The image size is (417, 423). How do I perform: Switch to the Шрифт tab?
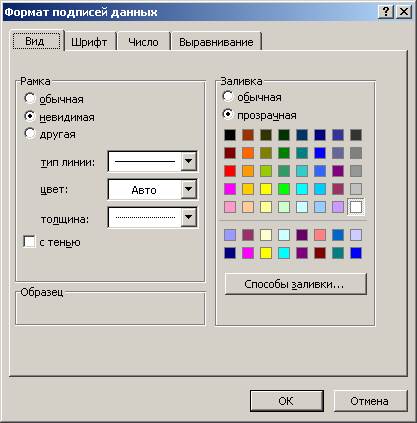point(89,42)
